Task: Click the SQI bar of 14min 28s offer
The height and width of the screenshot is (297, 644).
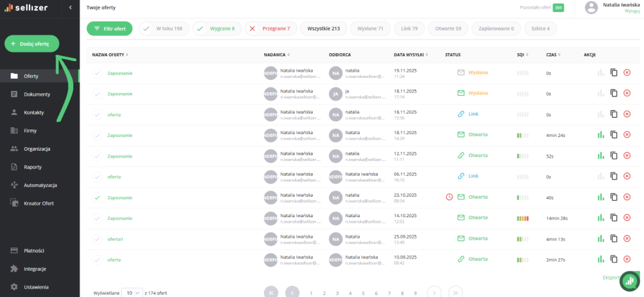Action: [x=522, y=218]
